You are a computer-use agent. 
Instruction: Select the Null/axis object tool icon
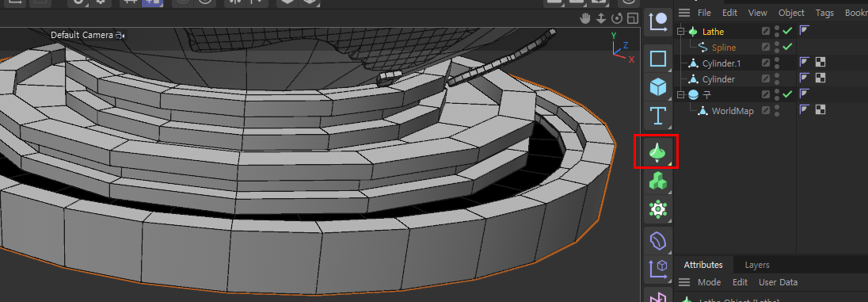(x=658, y=21)
